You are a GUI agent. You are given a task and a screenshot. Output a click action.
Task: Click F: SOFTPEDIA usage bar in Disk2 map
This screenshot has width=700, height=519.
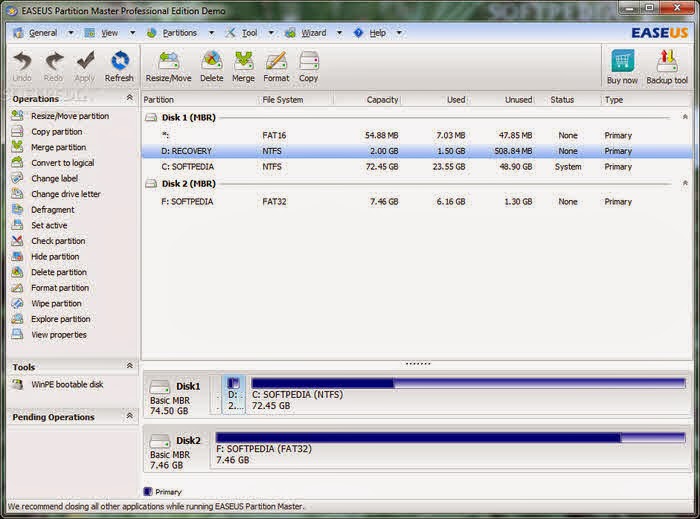(450, 437)
